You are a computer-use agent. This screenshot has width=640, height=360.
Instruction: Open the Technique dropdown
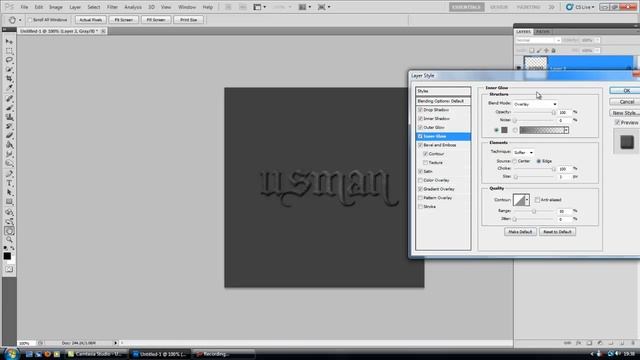523,152
